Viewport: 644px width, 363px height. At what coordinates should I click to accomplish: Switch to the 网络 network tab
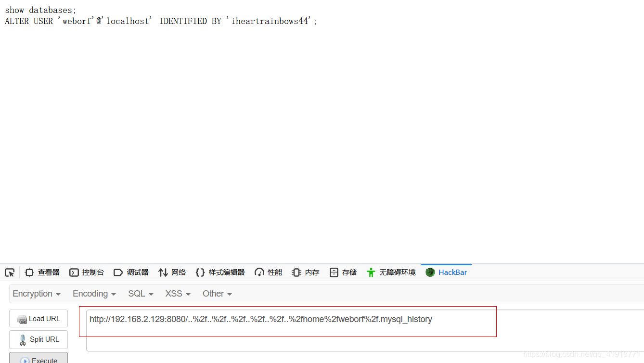click(x=172, y=272)
